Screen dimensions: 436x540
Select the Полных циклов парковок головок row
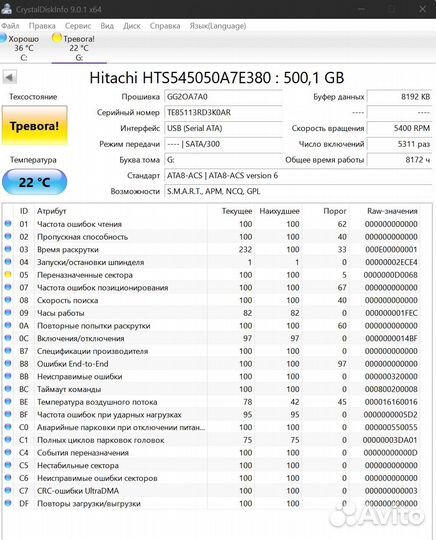click(x=212, y=440)
